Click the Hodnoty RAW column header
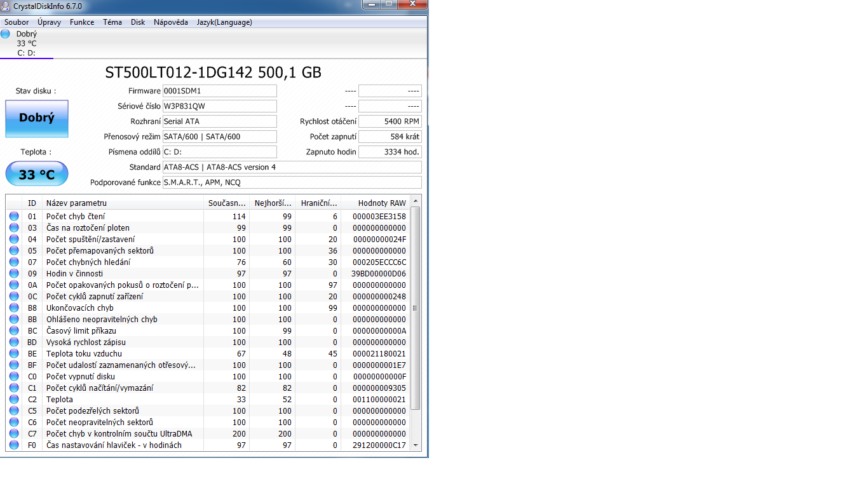This screenshot has height=488, width=868. (376, 203)
